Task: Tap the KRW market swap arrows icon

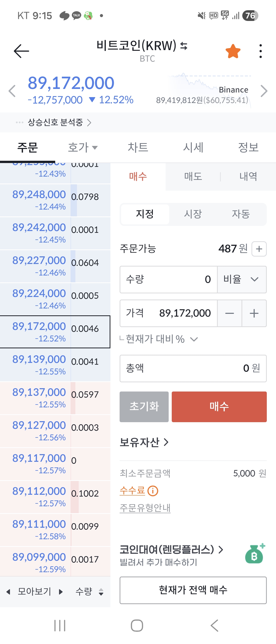Action: click(x=184, y=46)
